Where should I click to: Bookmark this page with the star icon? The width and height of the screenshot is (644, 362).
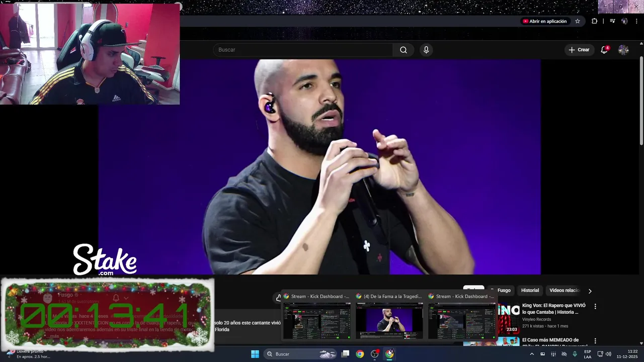(578, 21)
